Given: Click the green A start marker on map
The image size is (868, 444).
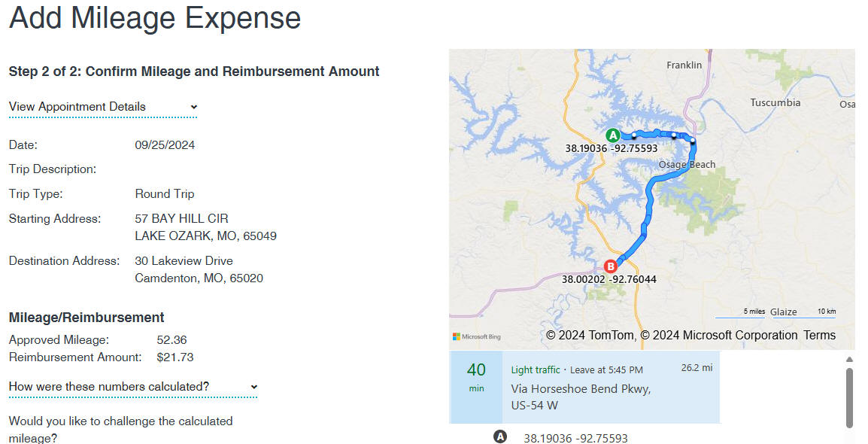Looking at the screenshot, I should [612, 135].
